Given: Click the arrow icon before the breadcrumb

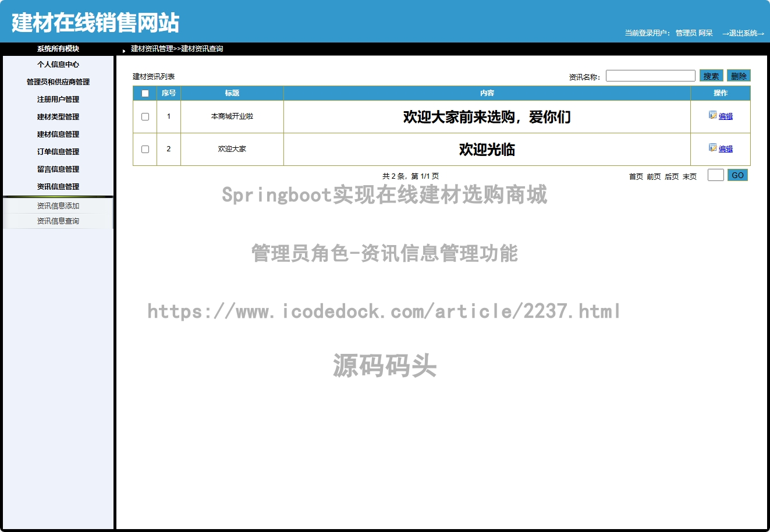Looking at the screenshot, I should coord(124,51).
